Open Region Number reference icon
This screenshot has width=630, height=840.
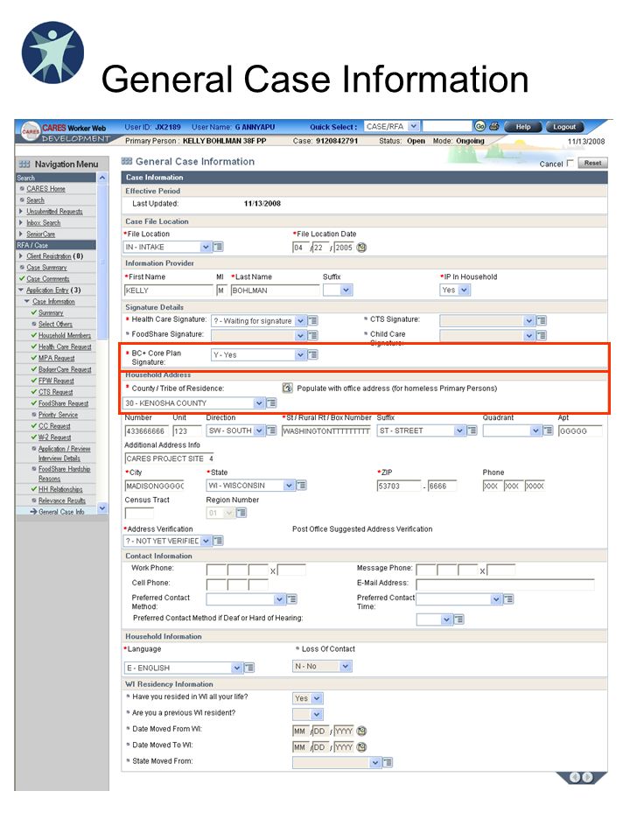click(x=241, y=514)
